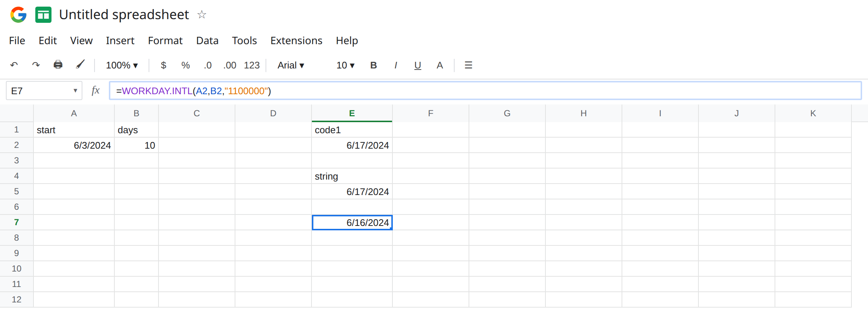The width and height of the screenshot is (868, 312).
Task: Click the fx function icon
Action: (96, 91)
